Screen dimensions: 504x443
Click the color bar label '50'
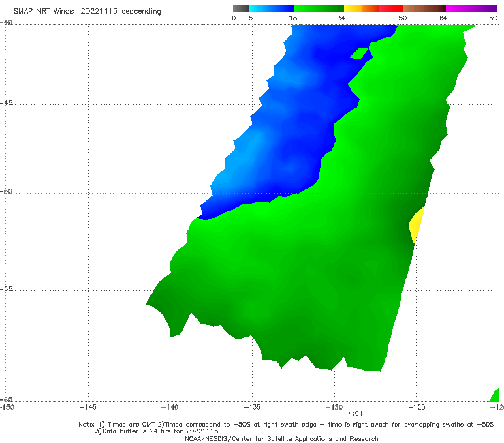click(403, 18)
